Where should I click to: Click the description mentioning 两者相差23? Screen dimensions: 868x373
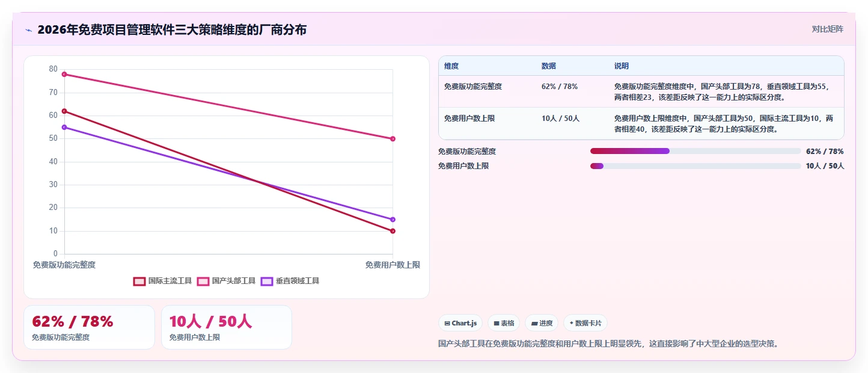tap(722, 92)
